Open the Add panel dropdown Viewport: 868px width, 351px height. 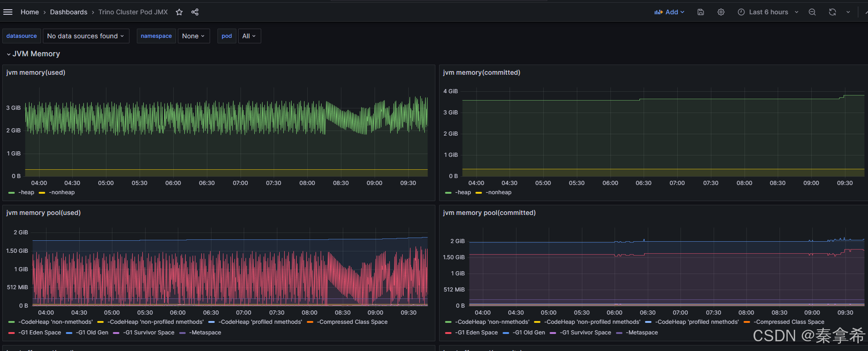pos(669,12)
